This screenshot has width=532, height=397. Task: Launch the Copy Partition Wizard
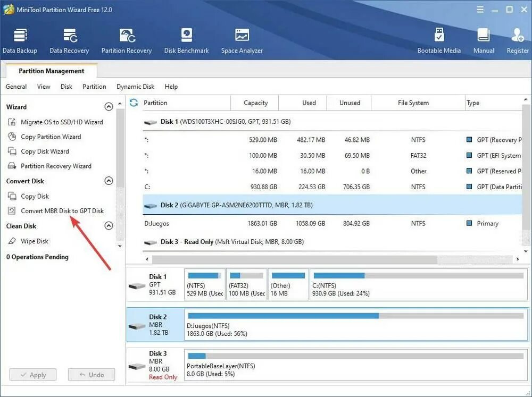45,137
